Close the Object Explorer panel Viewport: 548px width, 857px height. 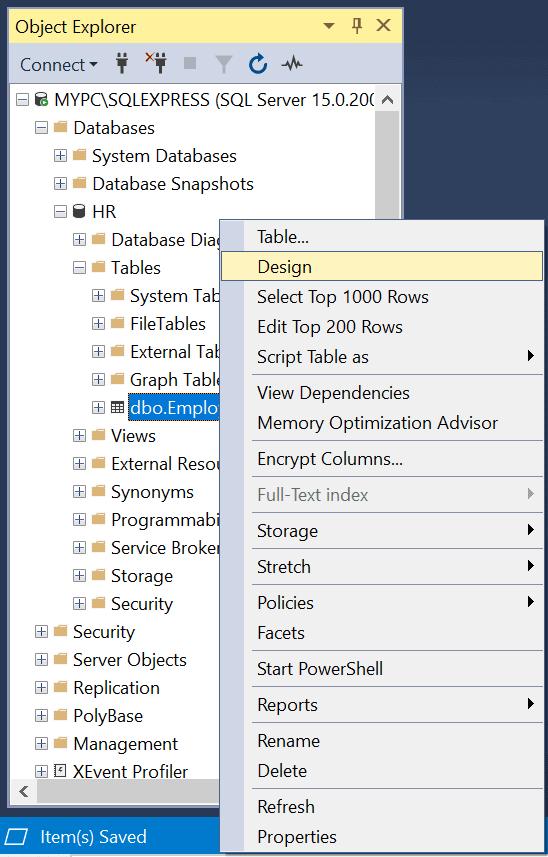(x=384, y=26)
